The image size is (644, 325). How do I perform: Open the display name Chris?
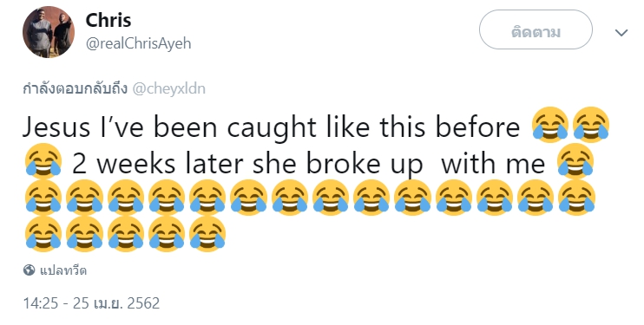tap(108, 20)
